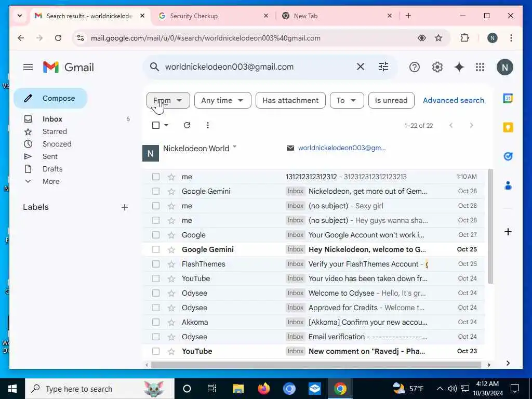Hide side panel arrow at bottom right
The width and height of the screenshot is (532, 399).
508,363
